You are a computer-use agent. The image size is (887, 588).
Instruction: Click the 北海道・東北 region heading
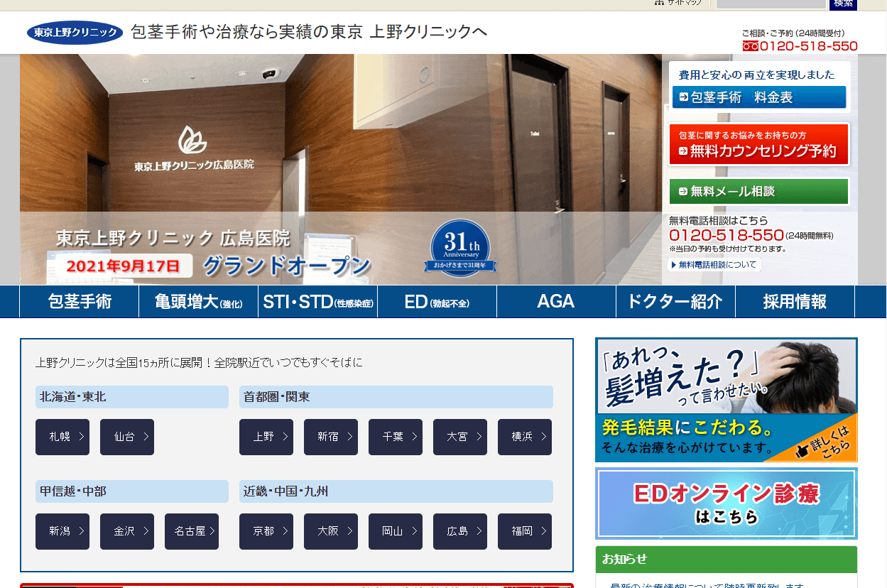(x=132, y=397)
